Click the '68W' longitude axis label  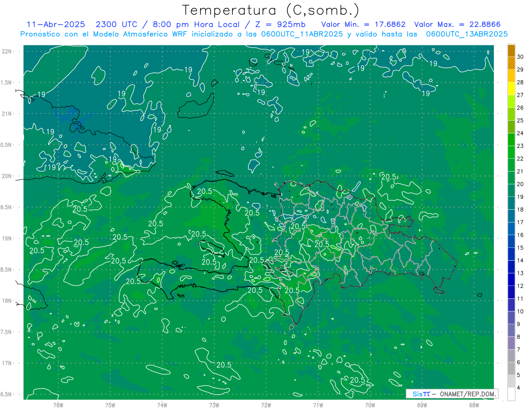(x=474, y=405)
